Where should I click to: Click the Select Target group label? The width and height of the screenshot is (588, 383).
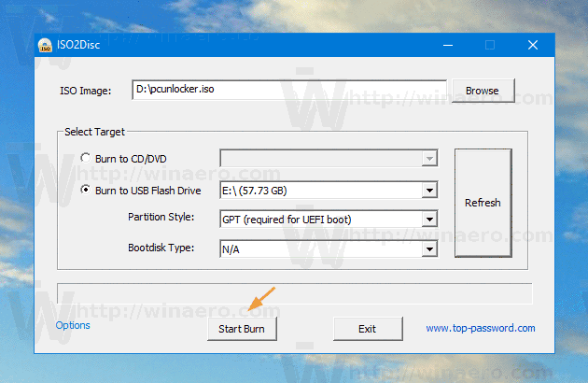click(94, 132)
